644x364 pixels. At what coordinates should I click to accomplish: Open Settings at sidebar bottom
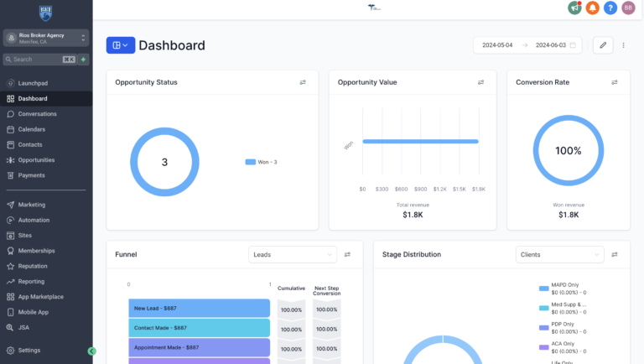29,350
